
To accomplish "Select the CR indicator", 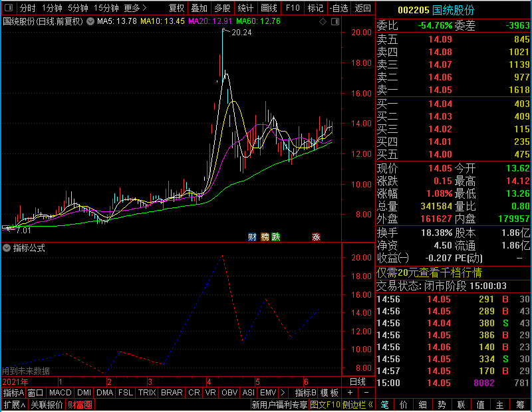I will tap(194, 393).
